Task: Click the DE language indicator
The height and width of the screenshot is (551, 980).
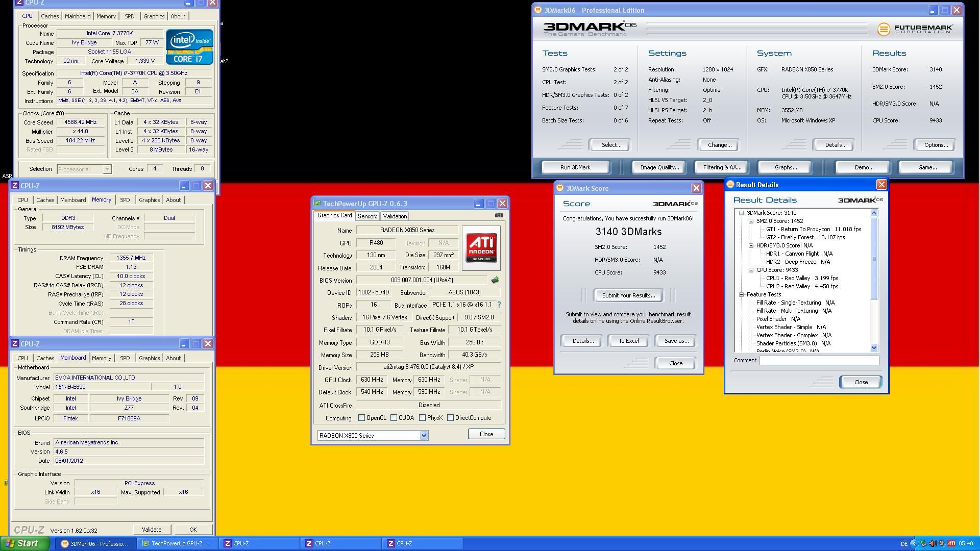Action: tap(904, 544)
